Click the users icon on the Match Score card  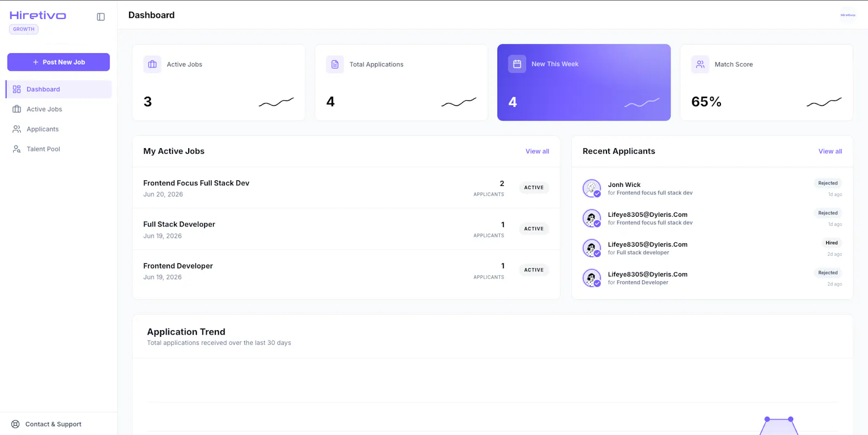(x=700, y=64)
